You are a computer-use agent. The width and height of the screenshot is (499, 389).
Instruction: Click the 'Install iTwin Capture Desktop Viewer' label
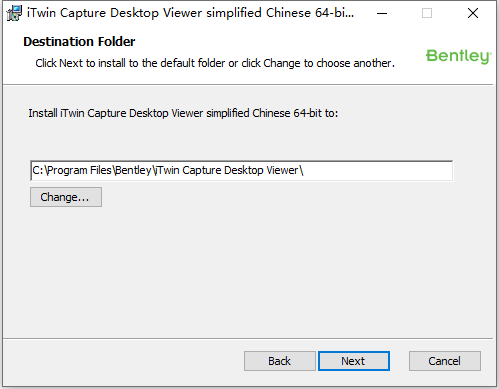(183, 113)
